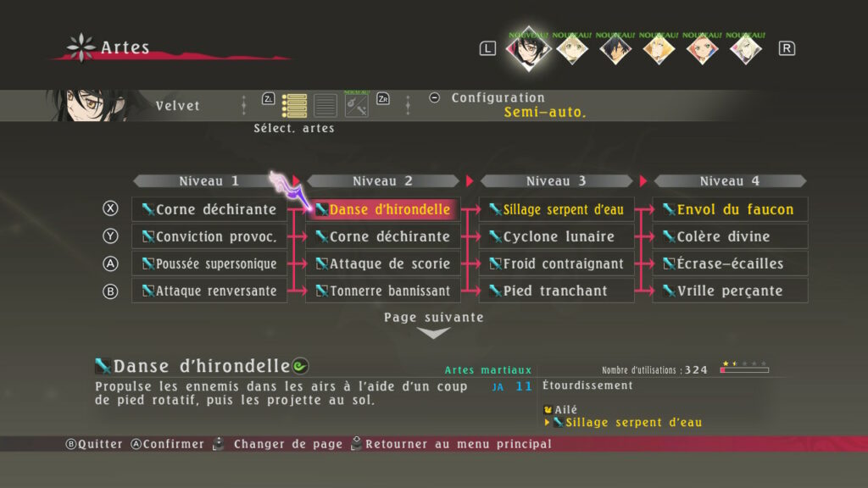The width and height of the screenshot is (868, 488).
Task: Switch to the grey middle artes tab icon
Action: coord(325,106)
